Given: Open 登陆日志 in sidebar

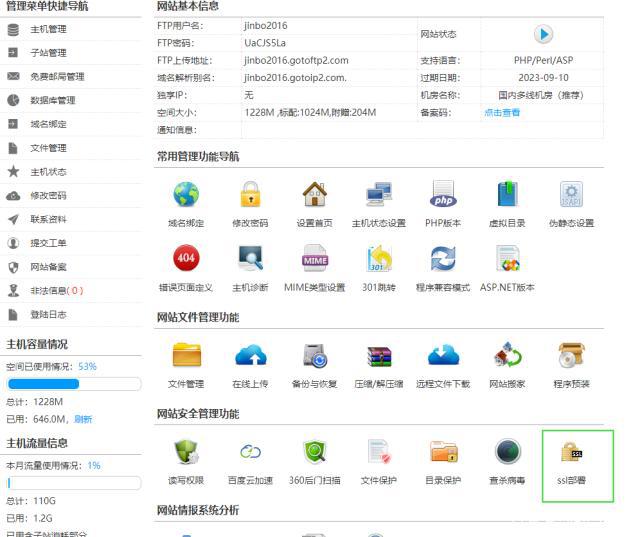Looking at the screenshot, I should pyautogui.click(x=48, y=315).
